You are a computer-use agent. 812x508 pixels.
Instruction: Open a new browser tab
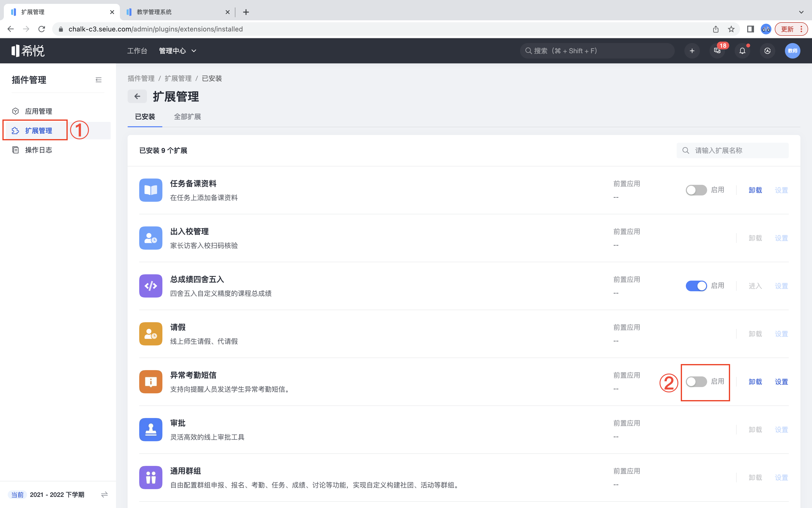(246, 12)
